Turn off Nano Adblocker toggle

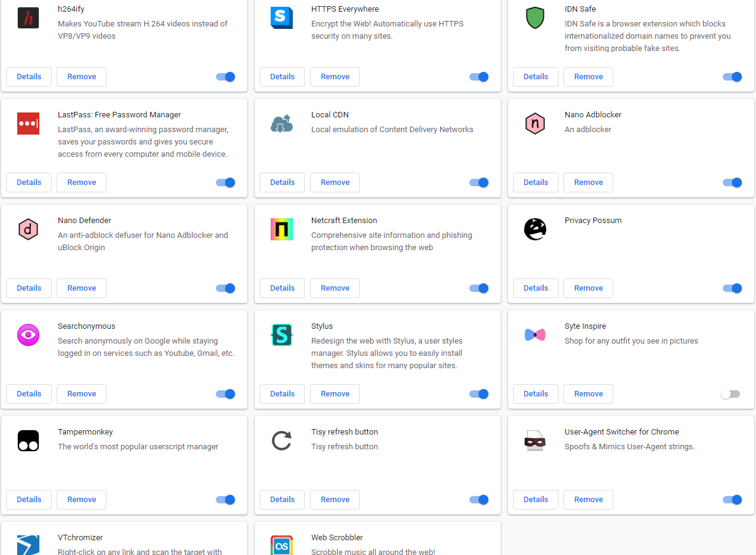click(x=733, y=183)
